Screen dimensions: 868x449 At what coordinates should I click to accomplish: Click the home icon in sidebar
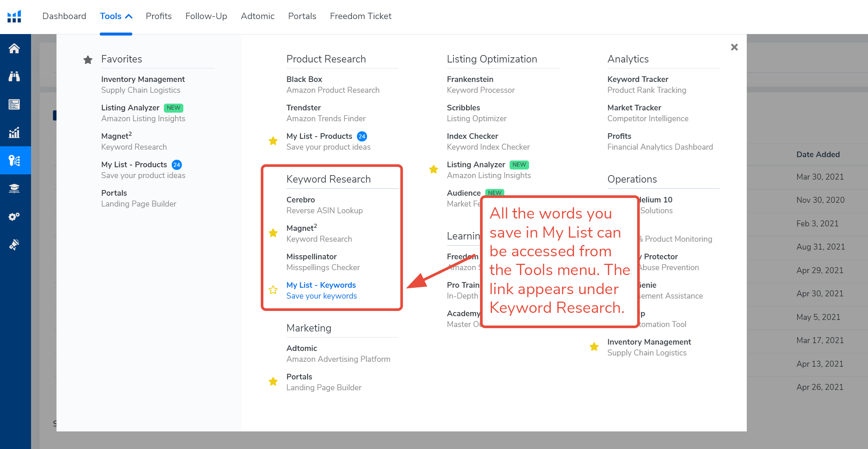pyautogui.click(x=14, y=48)
